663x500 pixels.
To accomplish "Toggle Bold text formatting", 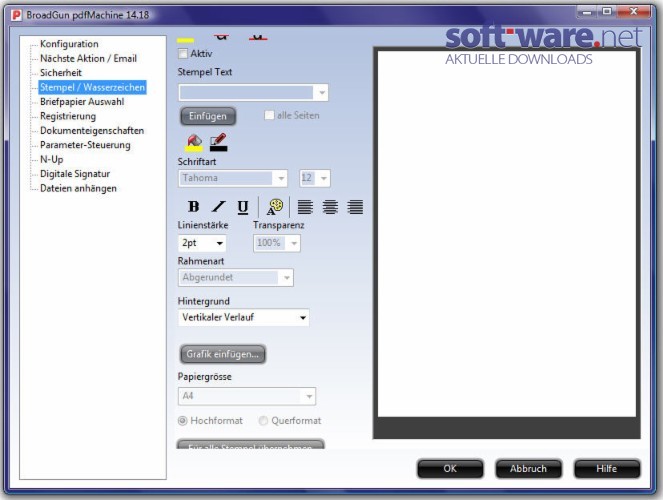I will coord(193,207).
